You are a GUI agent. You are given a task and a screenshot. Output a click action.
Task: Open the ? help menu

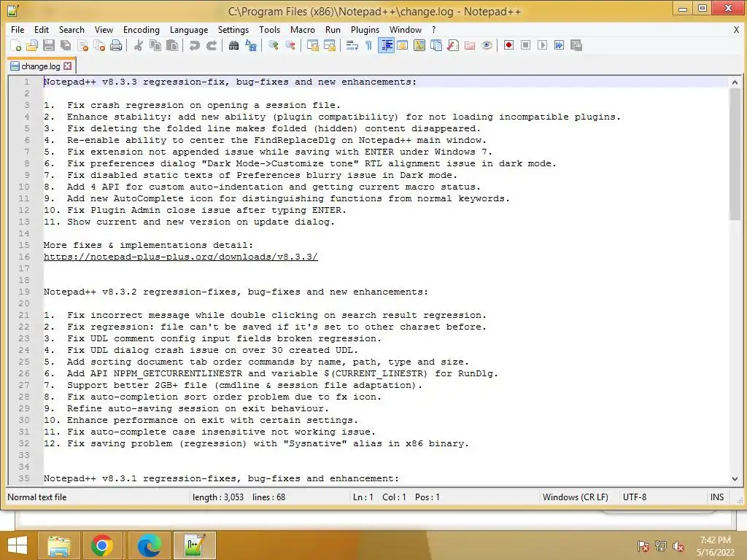pos(433,29)
